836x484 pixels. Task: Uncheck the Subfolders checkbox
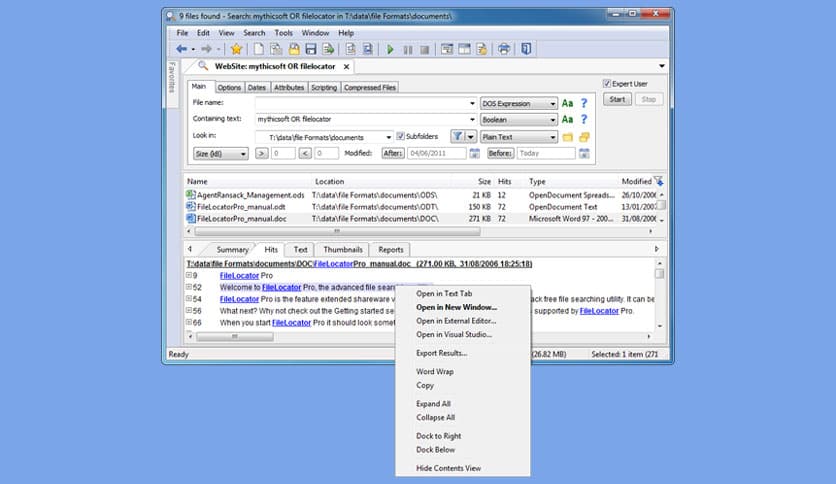tap(400, 136)
